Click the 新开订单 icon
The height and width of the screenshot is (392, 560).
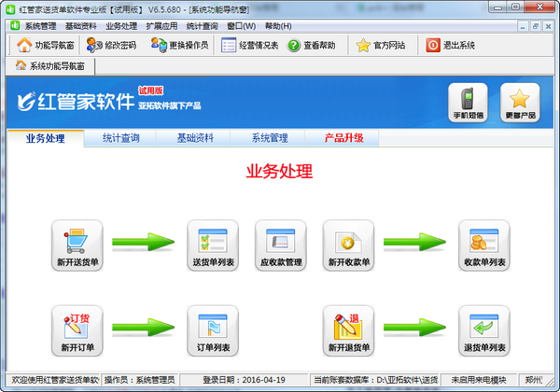click(x=77, y=325)
